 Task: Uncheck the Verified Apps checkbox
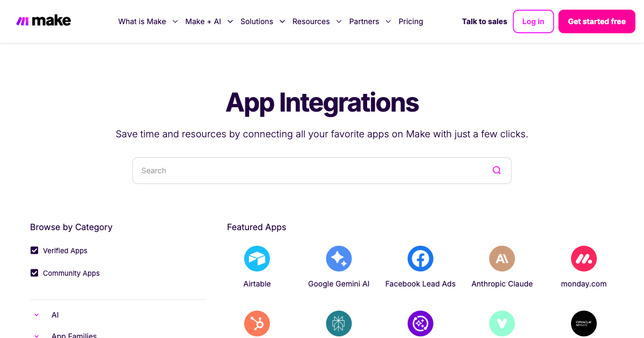click(34, 250)
